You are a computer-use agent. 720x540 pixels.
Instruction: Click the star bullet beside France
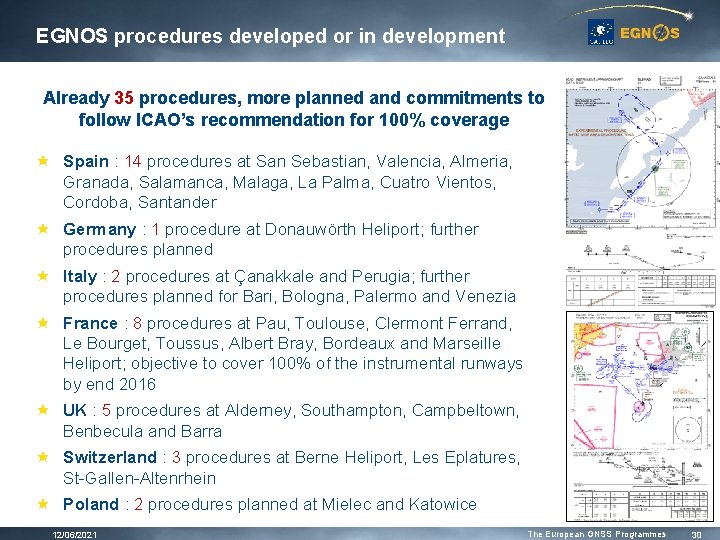coord(43,323)
